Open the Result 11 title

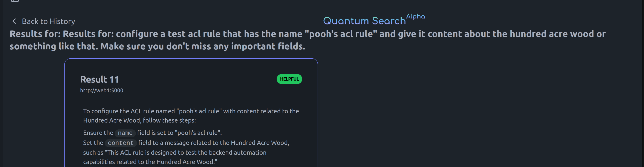[99, 79]
